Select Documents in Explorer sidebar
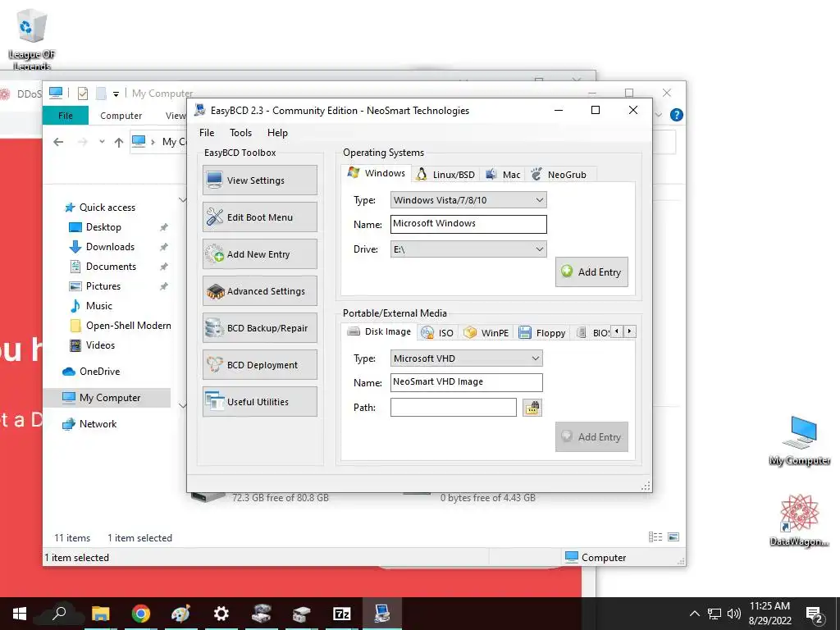Viewport: 840px width, 630px height. click(x=111, y=267)
